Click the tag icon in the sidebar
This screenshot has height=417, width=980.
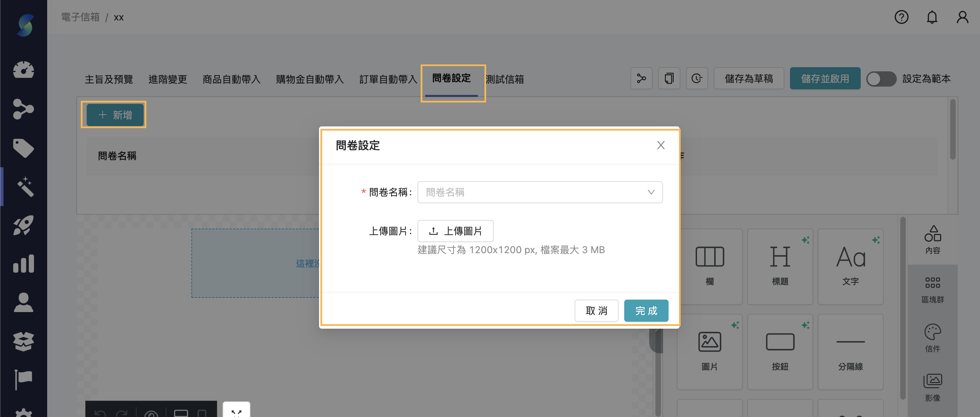pos(24,148)
